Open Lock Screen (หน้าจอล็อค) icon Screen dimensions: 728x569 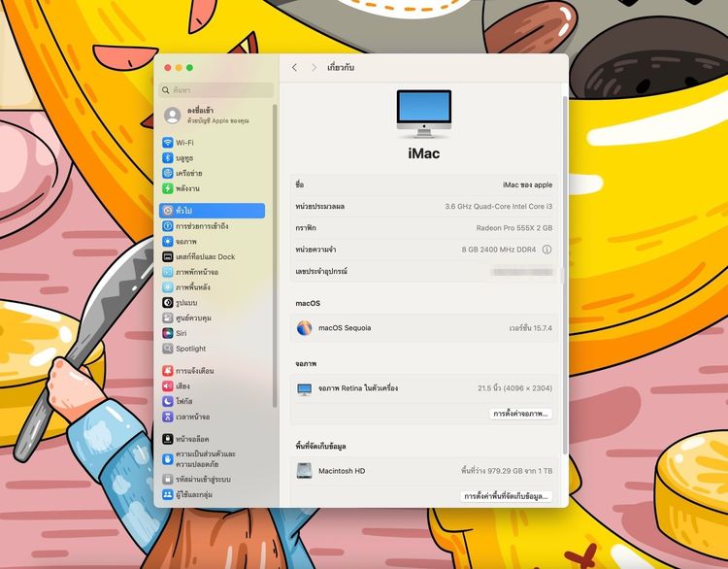click(x=168, y=439)
